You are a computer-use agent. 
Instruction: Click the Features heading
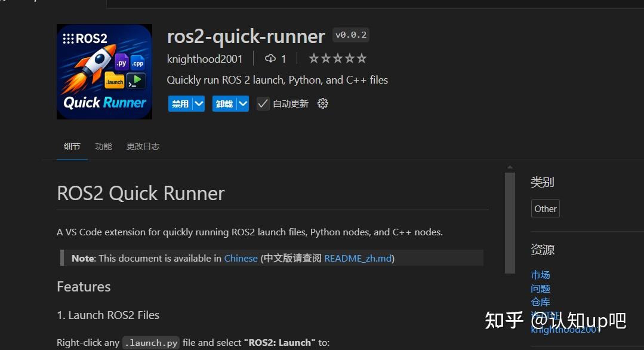(x=84, y=286)
